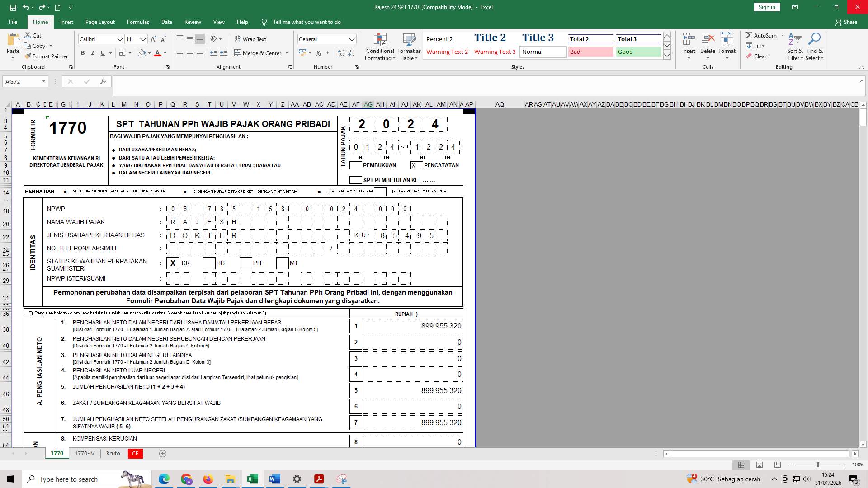Apply the Good cell style
This screenshot has height=488, width=868.
click(x=638, y=52)
